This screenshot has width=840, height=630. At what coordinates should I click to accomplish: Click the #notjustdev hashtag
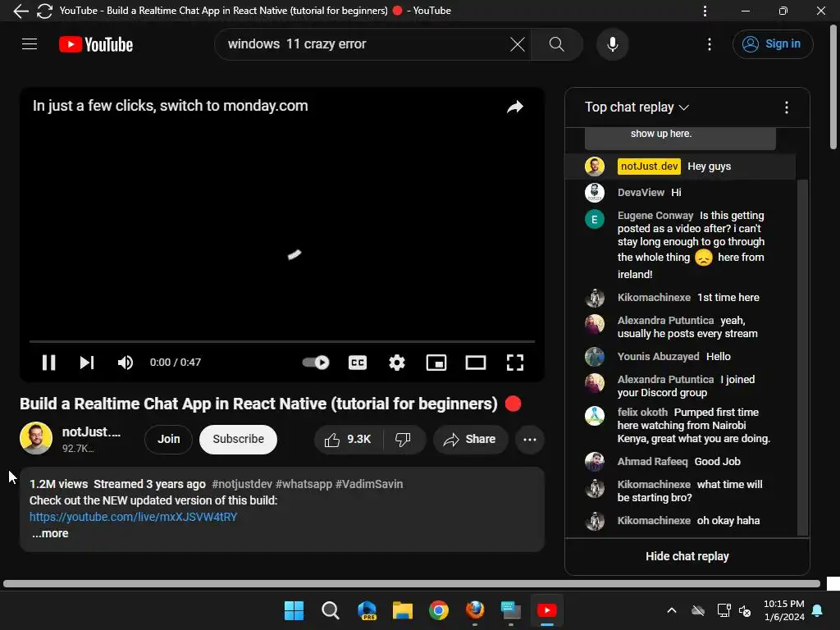coord(242,484)
